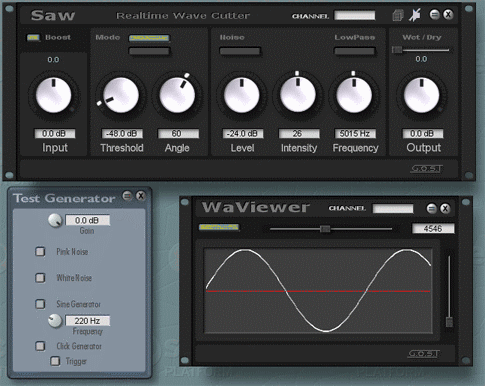Click the LowPass button in Saw
The height and width of the screenshot is (386, 485).
pos(355,51)
